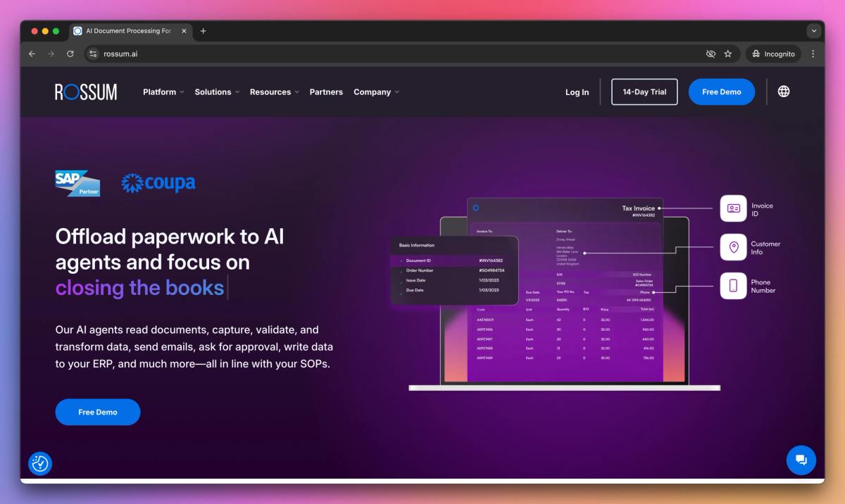Click the Basic Information heading
The width and height of the screenshot is (845, 504).
(x=417, y=246)
